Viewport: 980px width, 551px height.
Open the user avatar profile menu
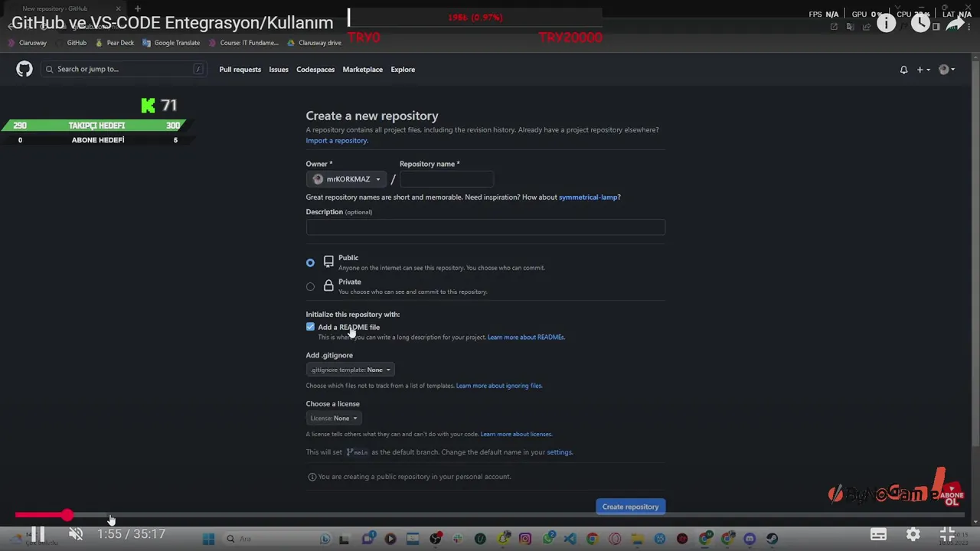[x=947, y=70]
